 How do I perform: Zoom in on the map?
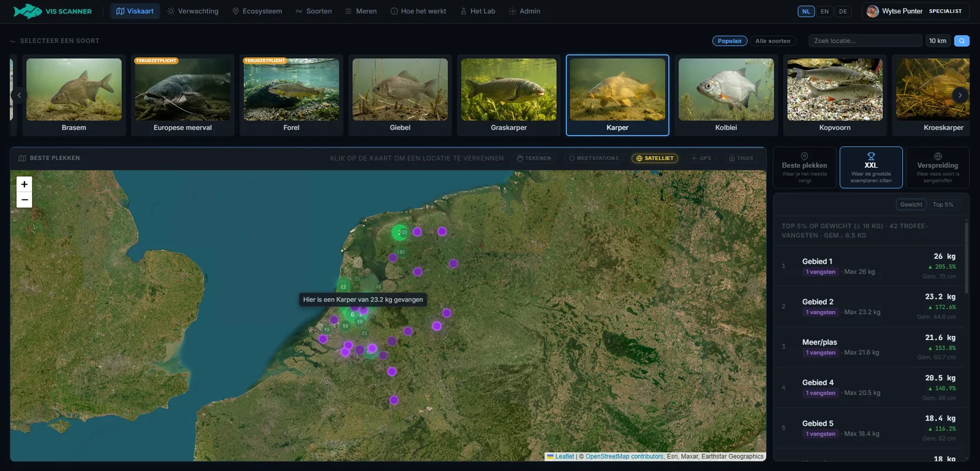(x=24, y=184)
